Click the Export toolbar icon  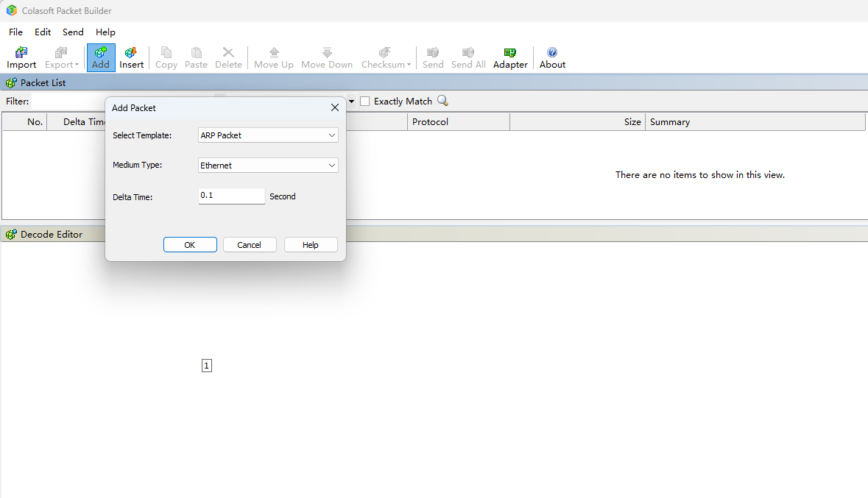click(59, 57)
